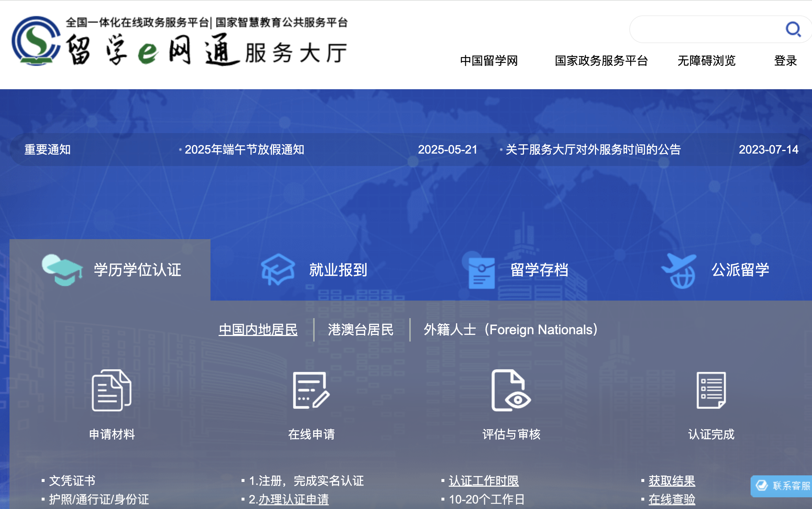
Task: Open 国家政务服务平台 navigation link
Action: point(601,61)
